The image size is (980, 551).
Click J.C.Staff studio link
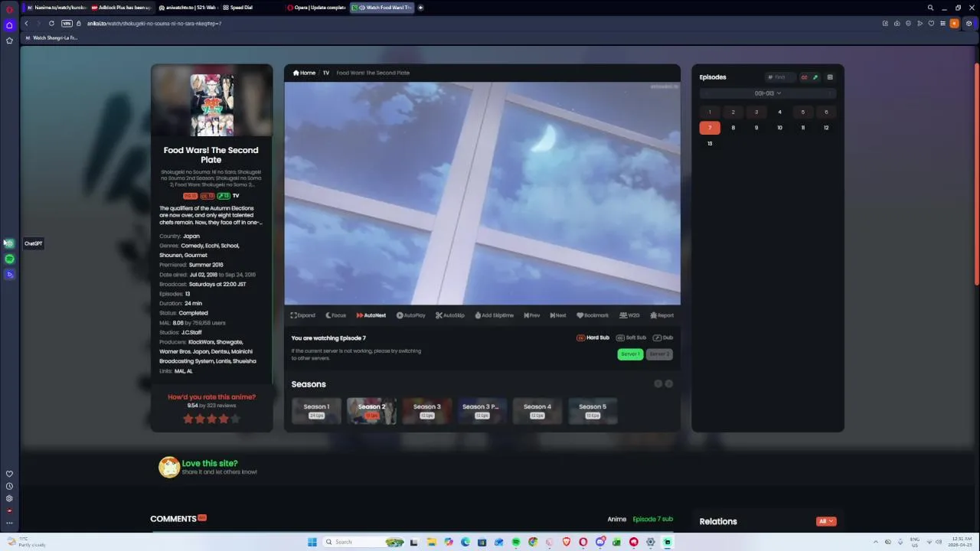tap(191, 333)
